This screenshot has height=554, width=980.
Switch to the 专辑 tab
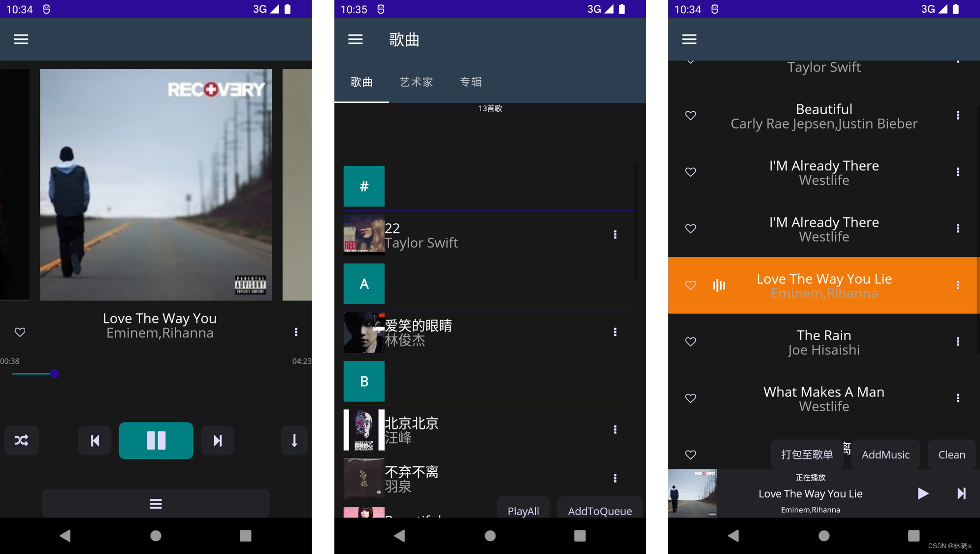tap(470, 82)
